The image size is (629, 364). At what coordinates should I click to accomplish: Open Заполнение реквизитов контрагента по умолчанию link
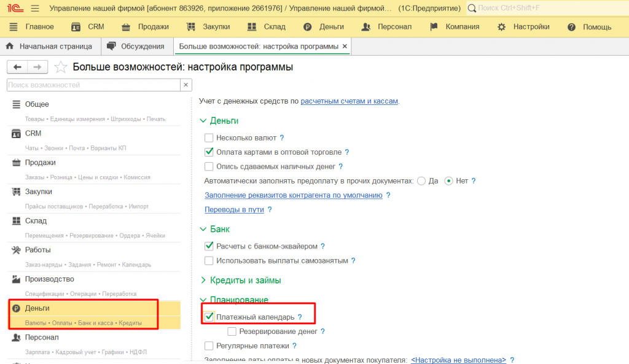point(294,195)
